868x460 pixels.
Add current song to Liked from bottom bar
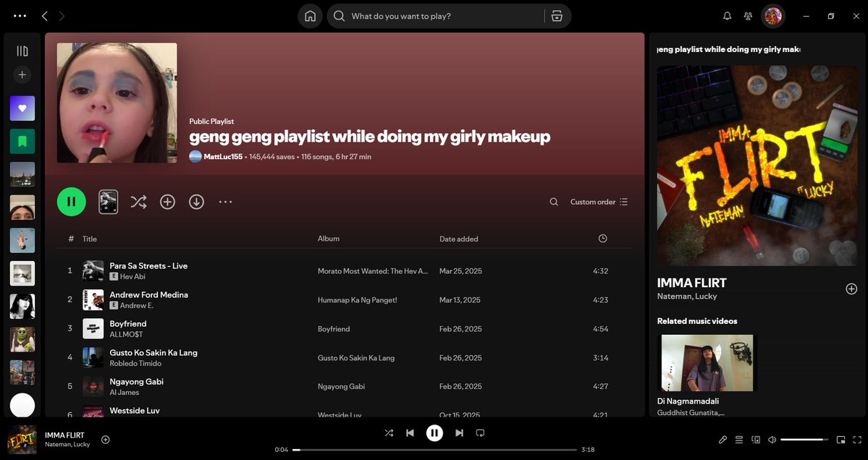[x=105, y=440]
